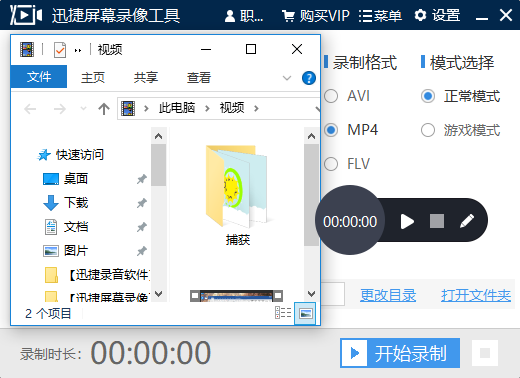Open 文档 in the navigation pane
The height and width of the screenshot is (378, 520).
[x=65, y=227]
